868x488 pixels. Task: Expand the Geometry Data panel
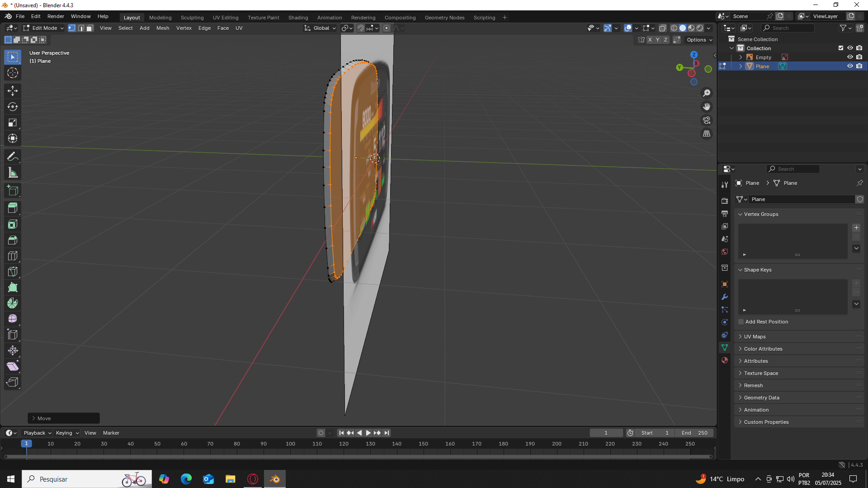(x=761, y=398)
